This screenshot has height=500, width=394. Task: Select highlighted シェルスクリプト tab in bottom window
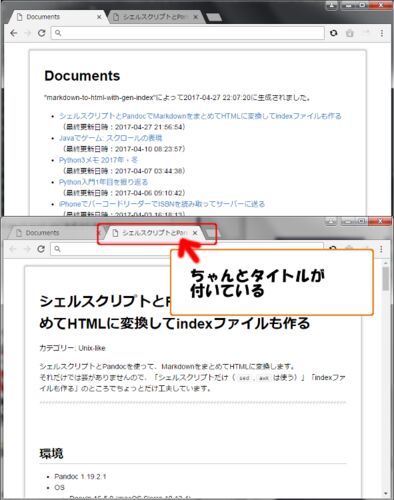pyautogui.click(x=155, y=233)
